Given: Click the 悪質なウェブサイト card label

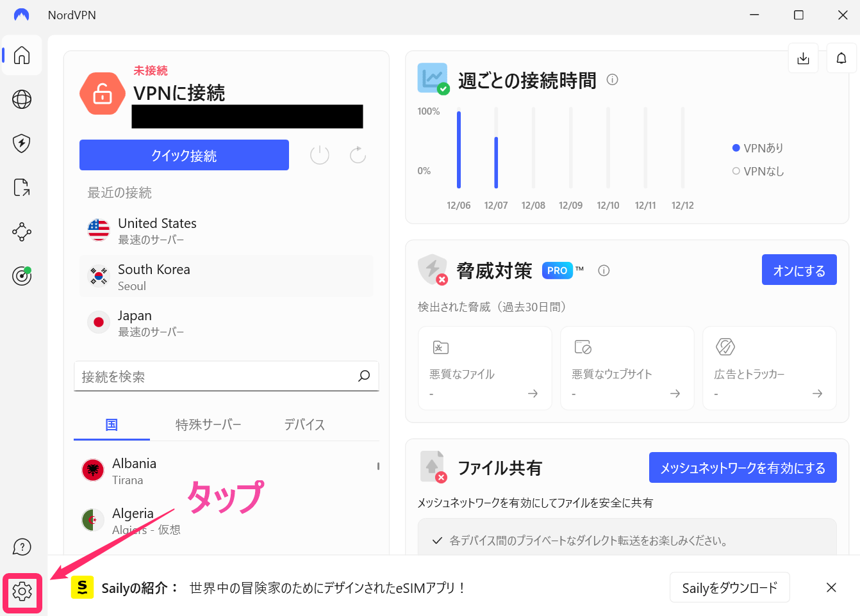Looking at the screenshot, I should tap(611, 374).
